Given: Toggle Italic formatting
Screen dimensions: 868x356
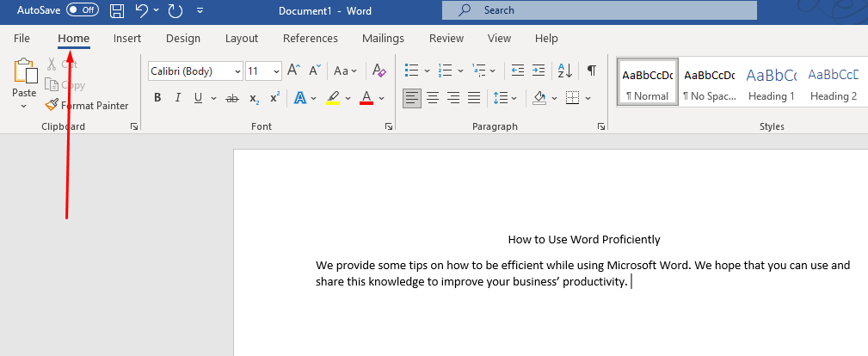Looking at the screenshot, I should click(x=178, y=98).
